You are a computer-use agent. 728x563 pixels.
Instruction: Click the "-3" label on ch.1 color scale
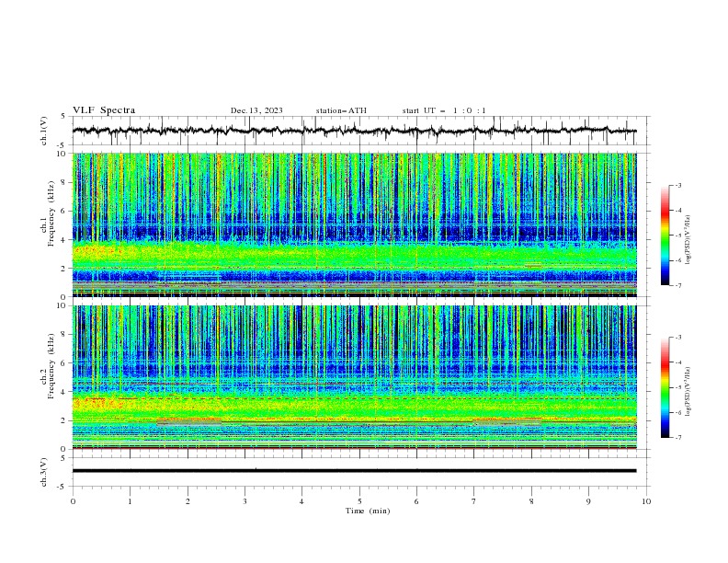click(x=677, y=185)
